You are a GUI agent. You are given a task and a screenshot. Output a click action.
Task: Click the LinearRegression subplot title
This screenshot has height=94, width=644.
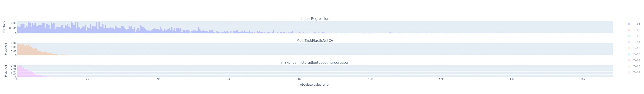tap(315, 19)
